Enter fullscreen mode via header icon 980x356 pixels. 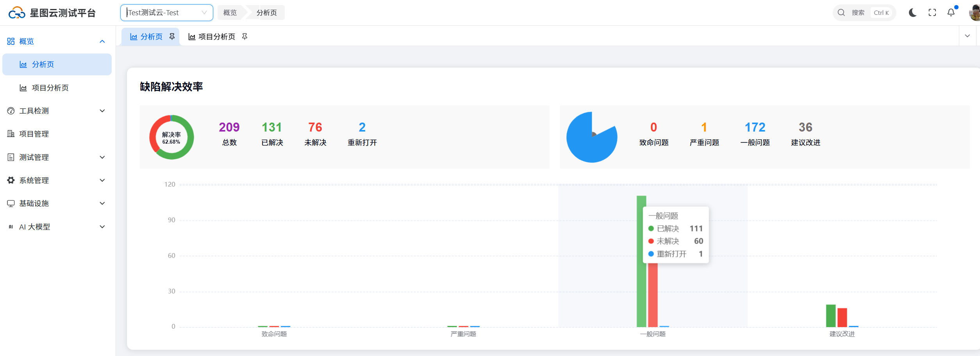pos(932,13)
